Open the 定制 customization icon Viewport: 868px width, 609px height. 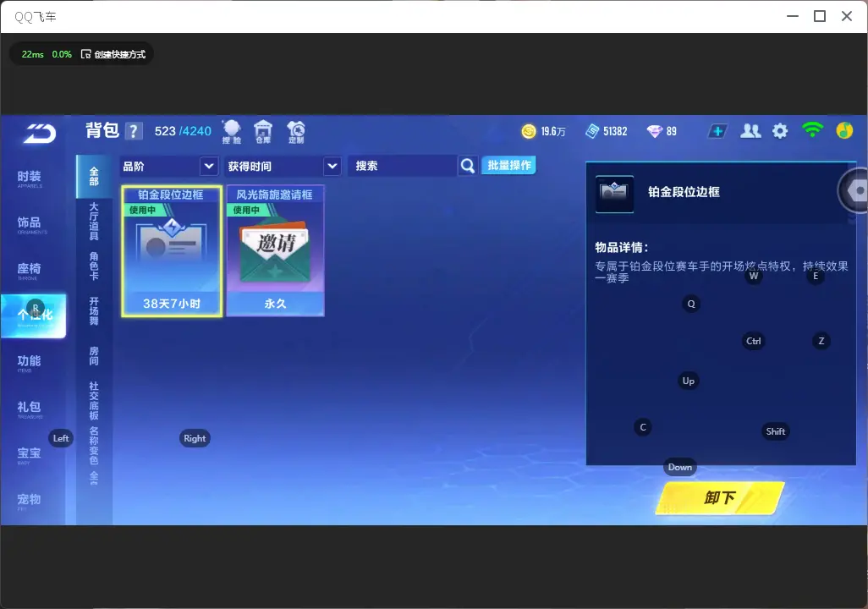click(x=296, y=132)
